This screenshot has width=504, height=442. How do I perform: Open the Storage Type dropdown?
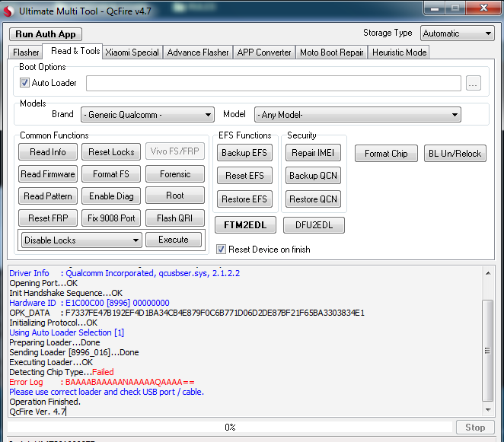tap(457, 33)
